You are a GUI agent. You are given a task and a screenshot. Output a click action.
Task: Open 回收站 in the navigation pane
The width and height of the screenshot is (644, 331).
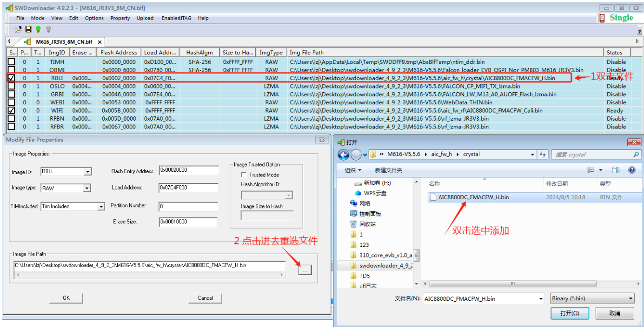(363, 224)
